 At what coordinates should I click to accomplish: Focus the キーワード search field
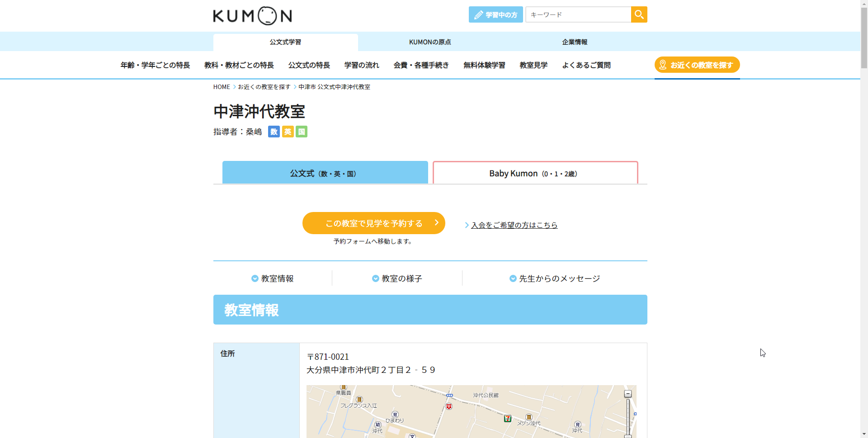point(578,14)
